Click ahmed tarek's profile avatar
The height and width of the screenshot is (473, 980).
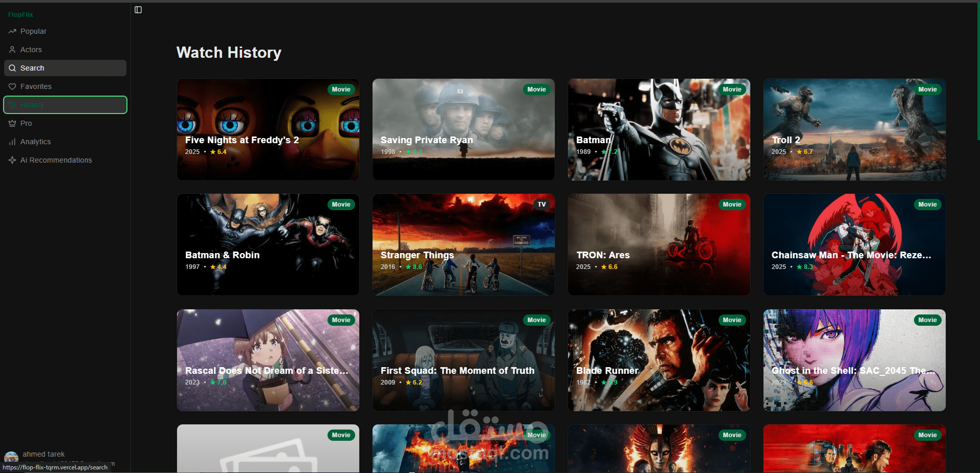point(11,457)
